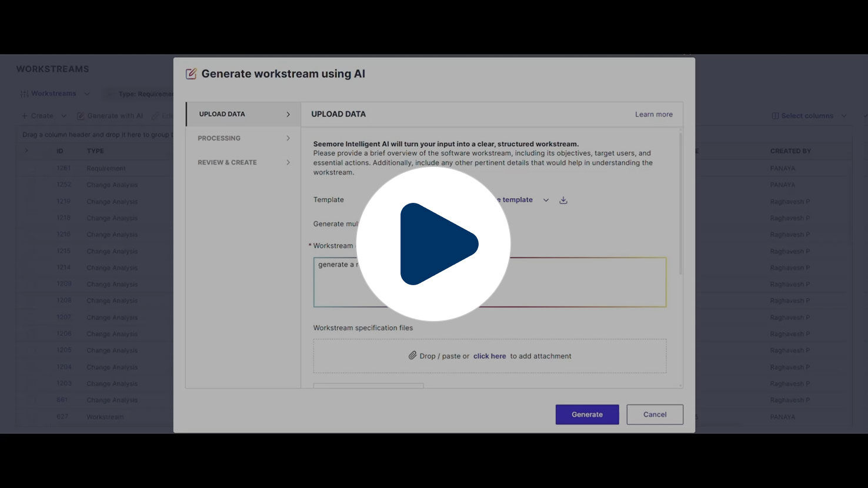This screenshot has width=868, height=488.
Task: Open the ID 861 link
Action: (x=62, y=400)
